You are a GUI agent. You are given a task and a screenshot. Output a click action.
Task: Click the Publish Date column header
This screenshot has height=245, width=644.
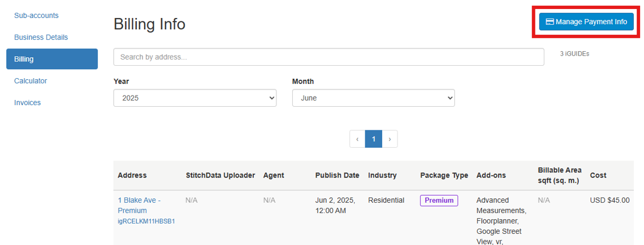[x=337, y=175]
